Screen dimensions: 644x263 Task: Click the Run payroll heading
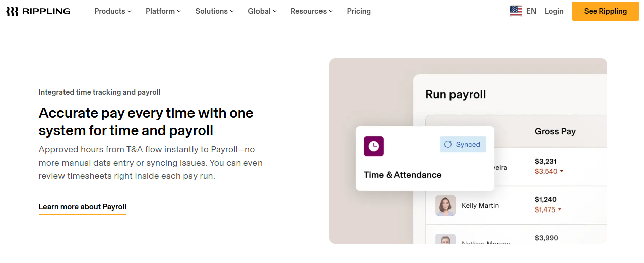point(456,95)
